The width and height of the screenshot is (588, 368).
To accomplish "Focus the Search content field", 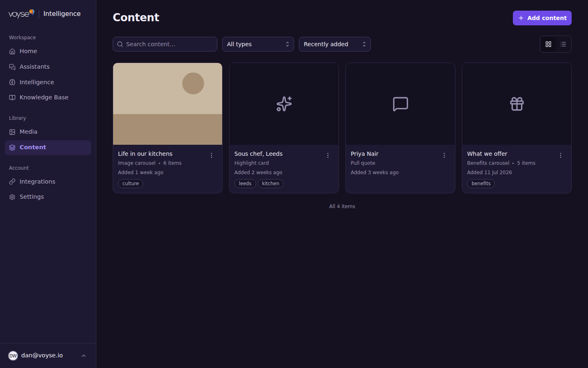I will pos(165,44).
